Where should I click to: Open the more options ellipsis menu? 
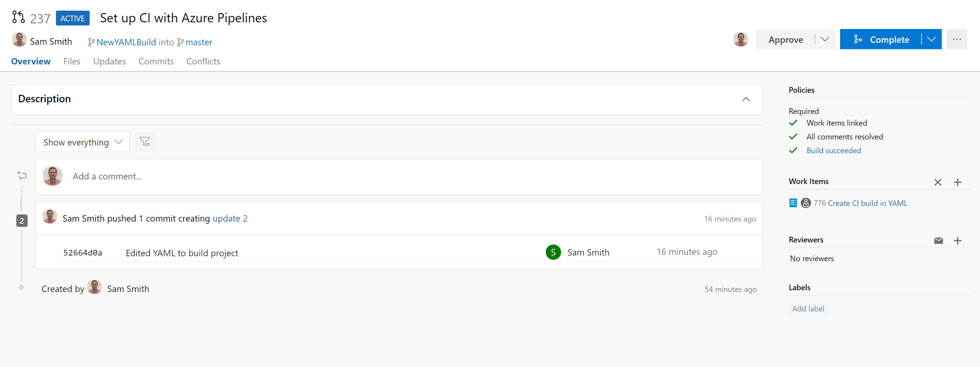tap(957, 39)
